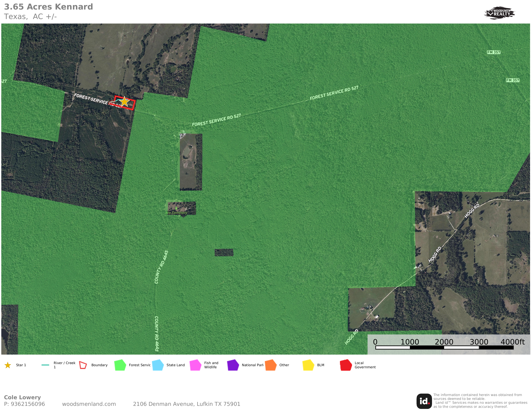Select the purple National Park swatch

pyautogui.click(x=233, y=365)
